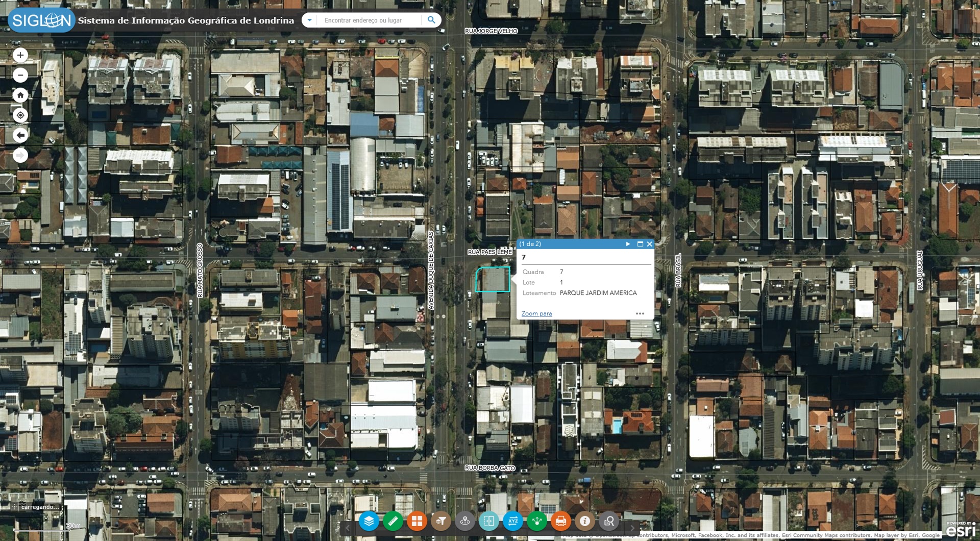Click the app title Sistema de Informação Geográfica
Image resolution: width=980 pixels, height=541 pixels.
(x=186, y=20)
